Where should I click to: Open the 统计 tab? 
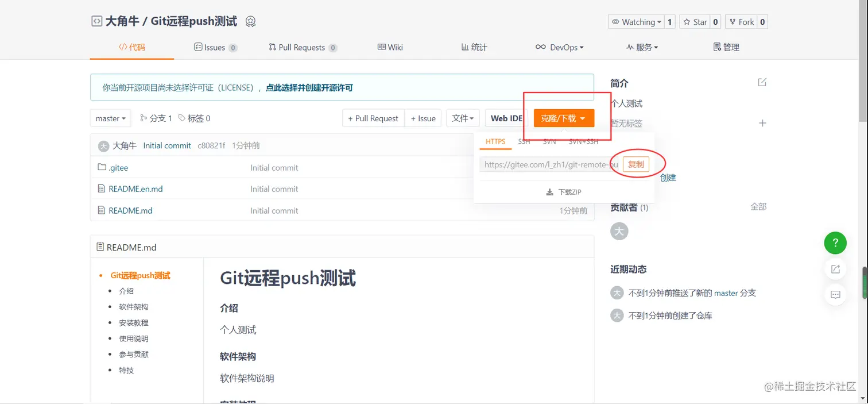tap(474, 47)
